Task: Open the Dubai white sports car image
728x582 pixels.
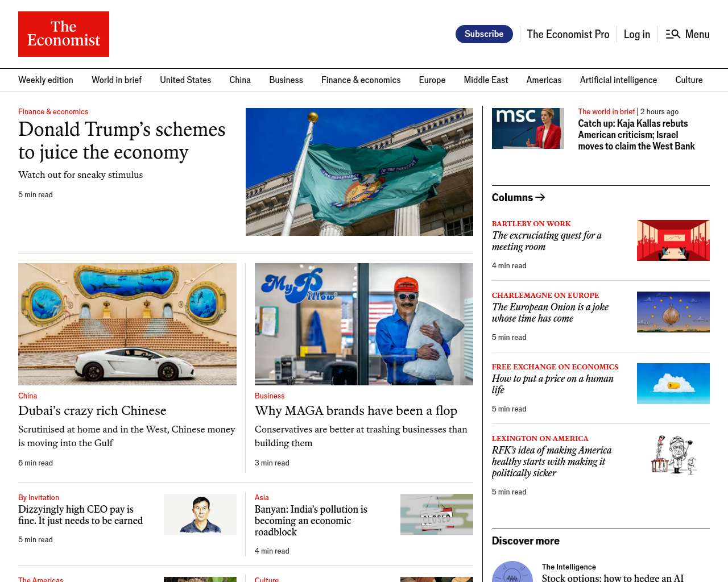Action: 127,324
